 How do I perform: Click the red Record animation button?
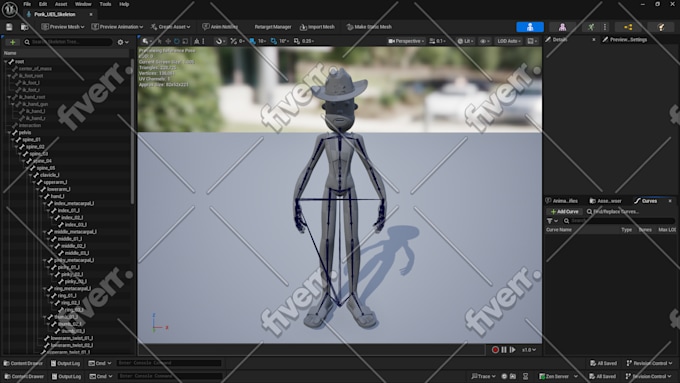(495, 350)
